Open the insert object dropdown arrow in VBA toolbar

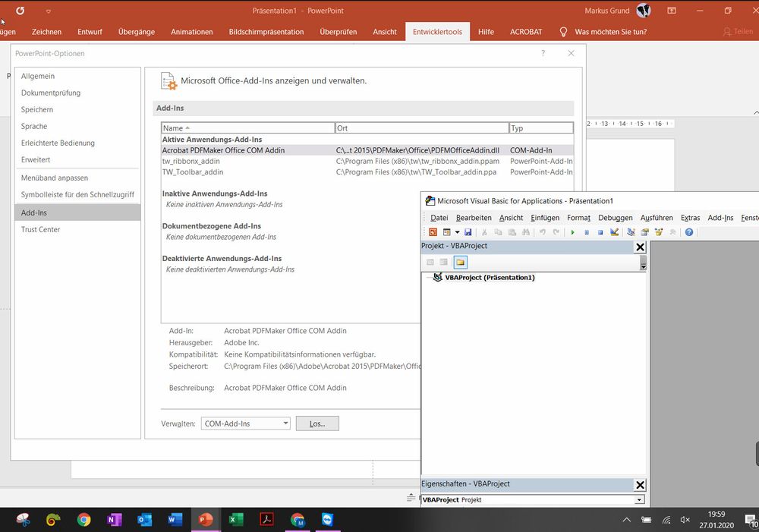[457, 232]
